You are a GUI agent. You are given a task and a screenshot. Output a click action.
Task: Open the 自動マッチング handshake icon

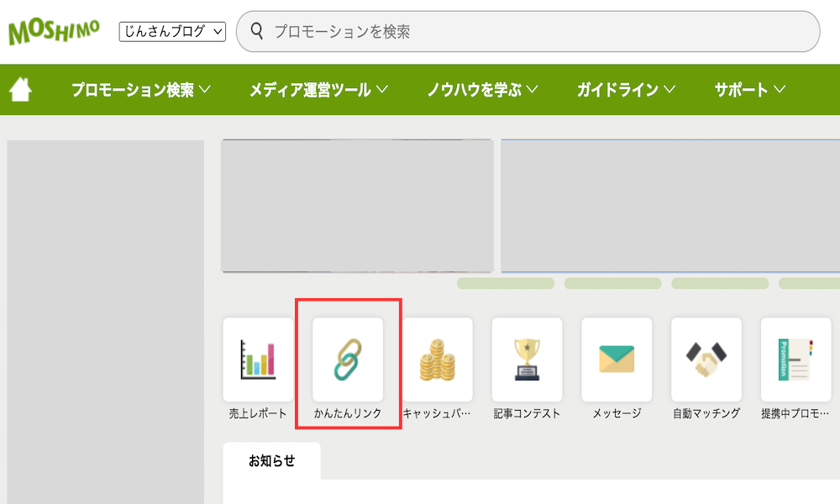tap(706, 360)
